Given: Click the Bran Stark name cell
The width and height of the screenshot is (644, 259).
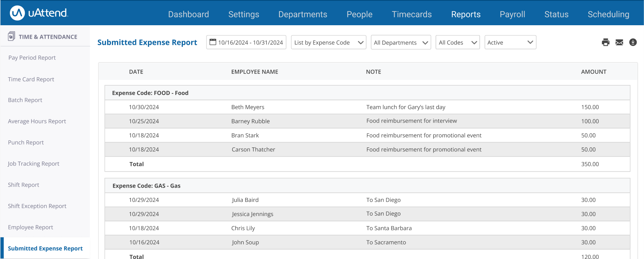Looking at the screenshot, I should pos(245,136).
